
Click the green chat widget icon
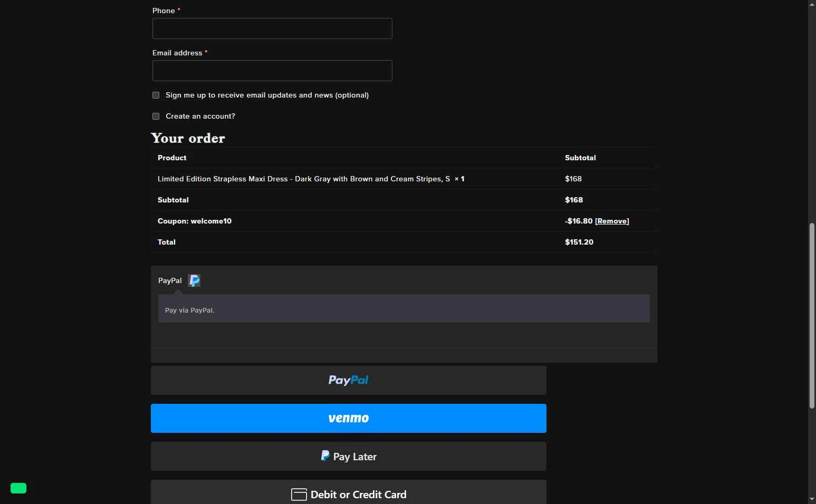18,488
